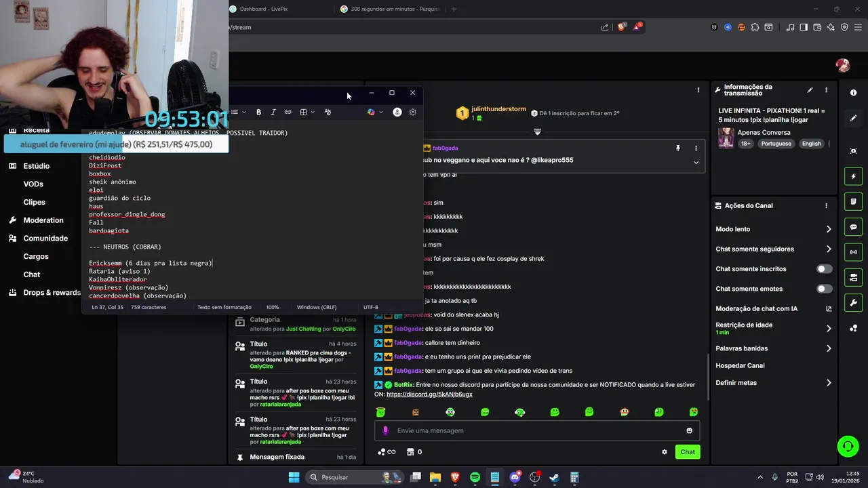
Task: Insert a link via Notepad toolbar icon
Action: pos(288,112)
